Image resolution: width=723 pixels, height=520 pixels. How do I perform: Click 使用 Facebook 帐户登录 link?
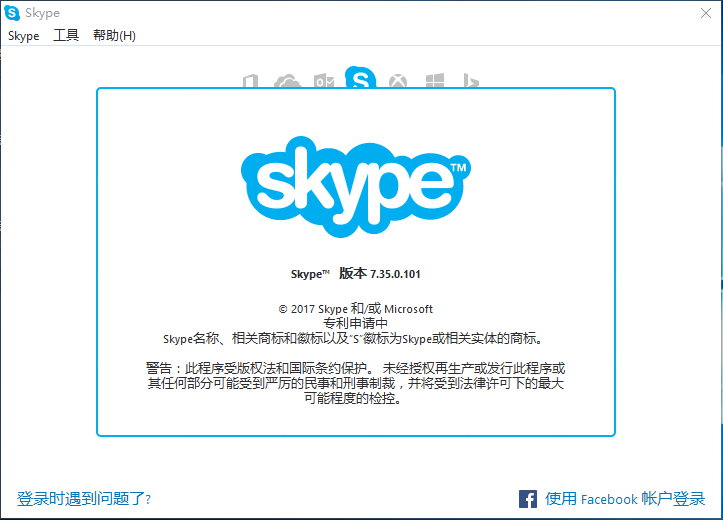pyautogui.click(x=625, y=499)
